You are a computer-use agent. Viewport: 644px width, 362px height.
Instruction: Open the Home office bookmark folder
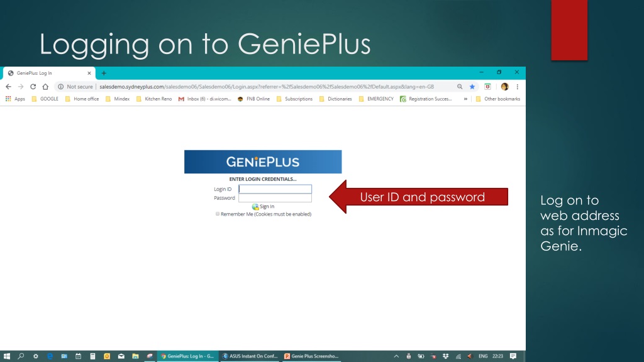tap(82, 99)
